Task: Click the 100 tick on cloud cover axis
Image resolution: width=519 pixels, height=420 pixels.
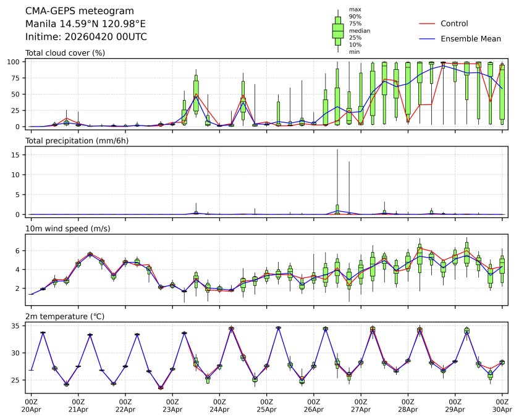Action: coord(16,62)
